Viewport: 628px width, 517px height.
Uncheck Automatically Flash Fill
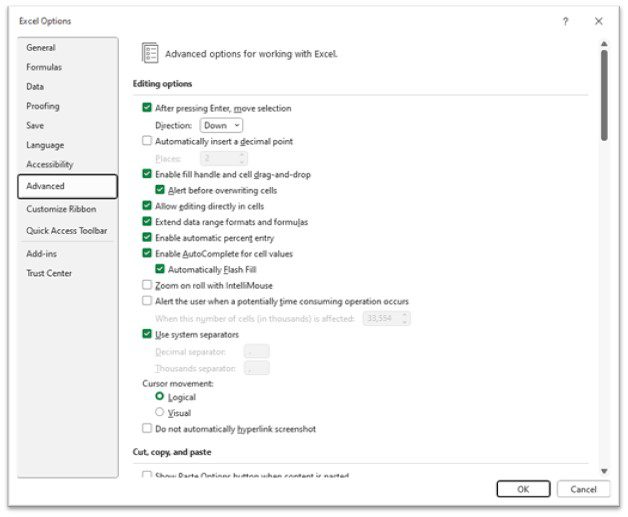160,269
